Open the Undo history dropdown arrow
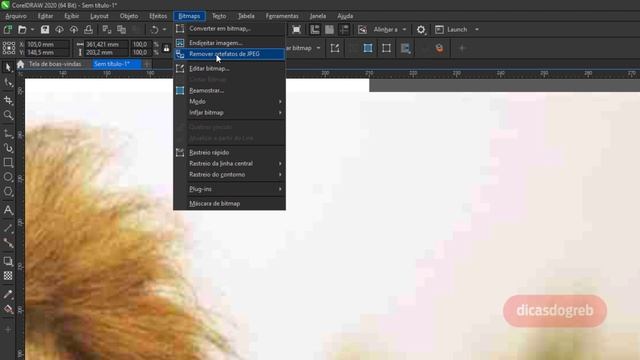The height and width of the screenshot is (360, 640). point(164,29)
